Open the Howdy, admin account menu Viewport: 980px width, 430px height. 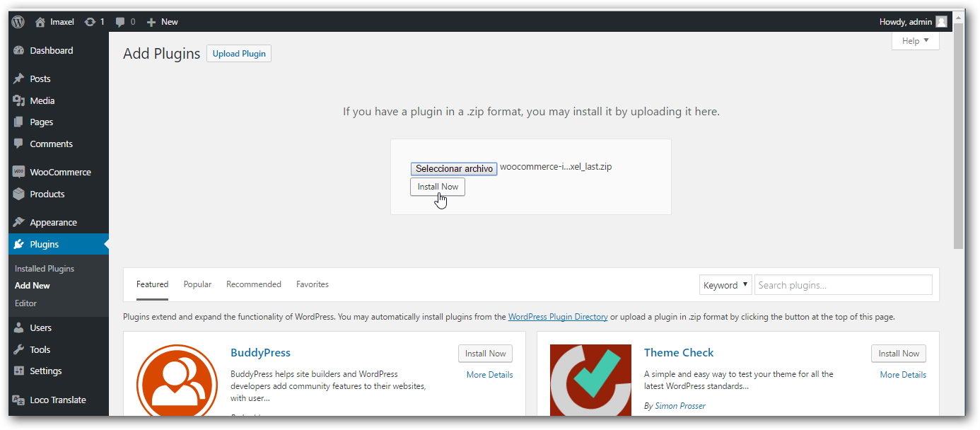click(913, 22)
